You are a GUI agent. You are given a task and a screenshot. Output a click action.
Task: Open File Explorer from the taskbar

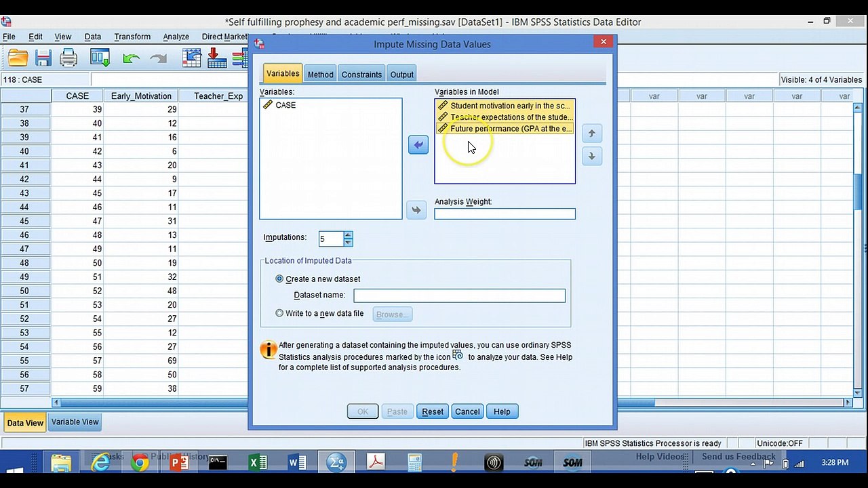[61, 463]
